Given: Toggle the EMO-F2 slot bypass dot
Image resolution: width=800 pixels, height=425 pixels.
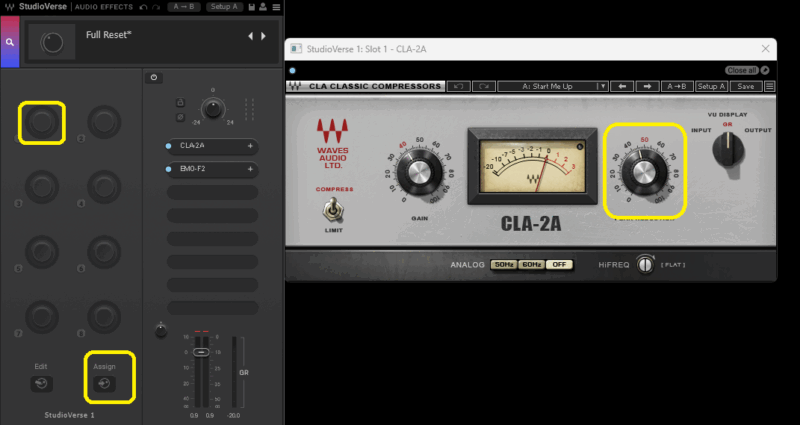Looking at the screenshot, I should point(168,169).
